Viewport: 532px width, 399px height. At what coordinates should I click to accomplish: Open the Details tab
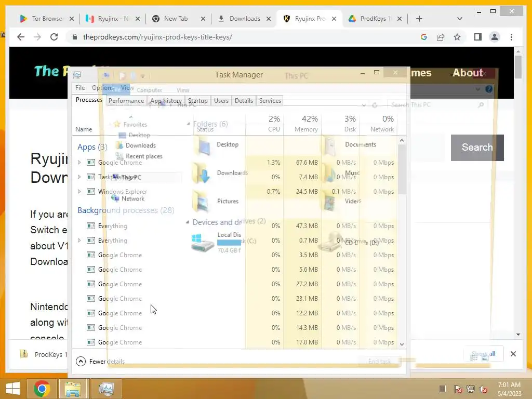click(x=244, y=101)
